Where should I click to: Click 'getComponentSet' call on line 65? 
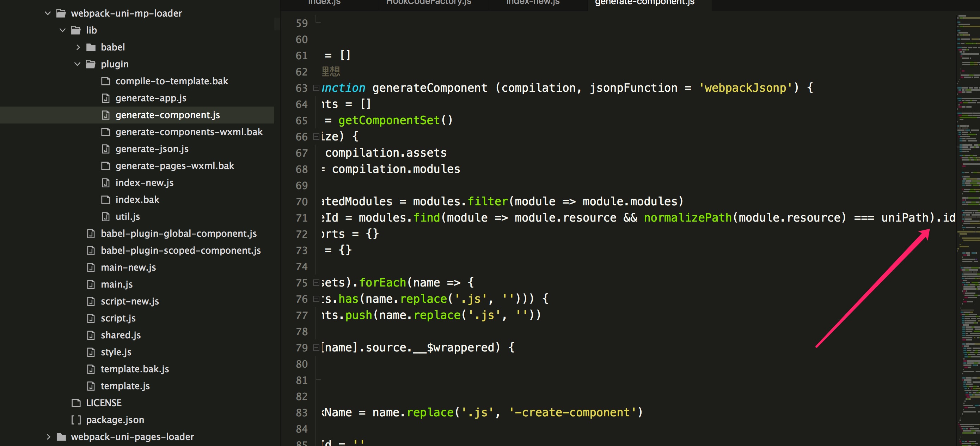[x=389, y=120]
